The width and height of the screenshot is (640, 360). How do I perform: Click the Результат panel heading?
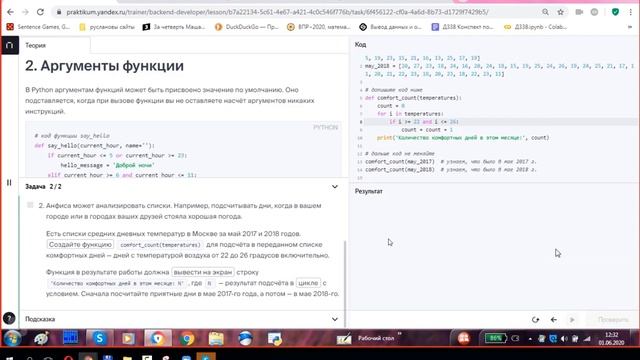pos(369,191)
